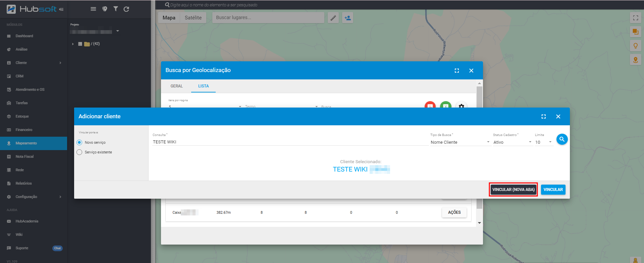Expand the Cliente submenu chevron
This screenshot has width=644, height=263.
click(x=60, y=63)
